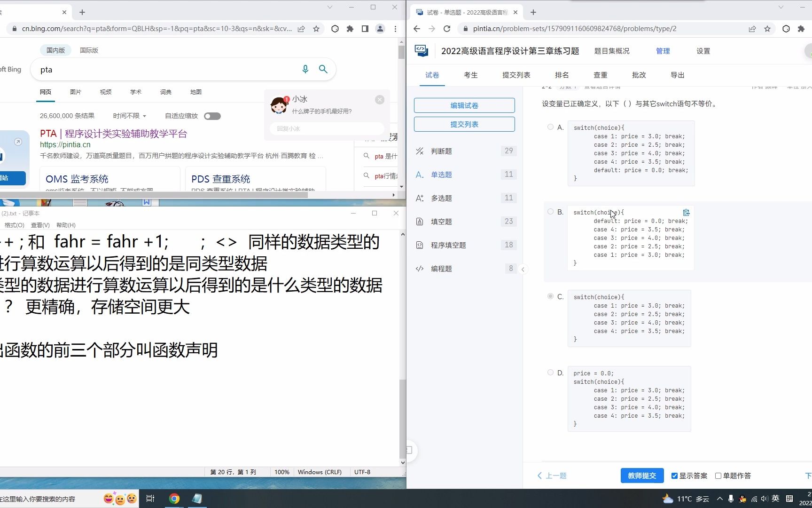The width and height of the screenshot is (812, 508).
Task: Enable the 单题作答 checkbox
Action: point(718,476)
